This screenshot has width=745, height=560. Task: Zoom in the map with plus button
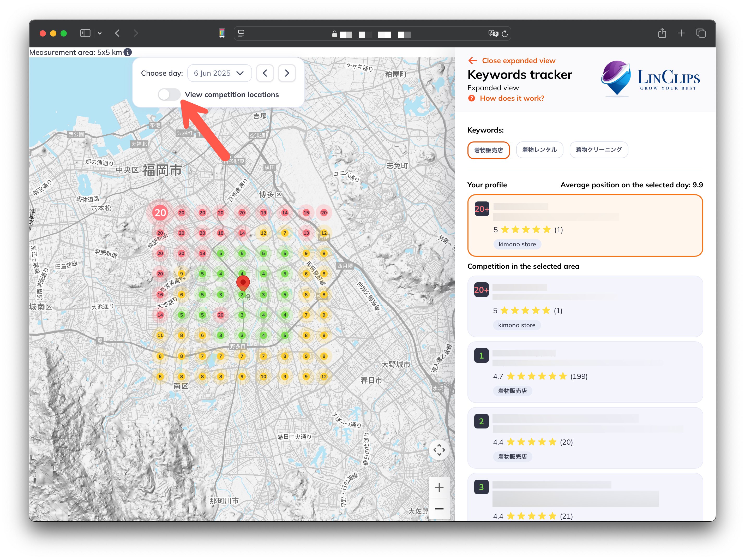pyautogui.click(x=439, y=487)
